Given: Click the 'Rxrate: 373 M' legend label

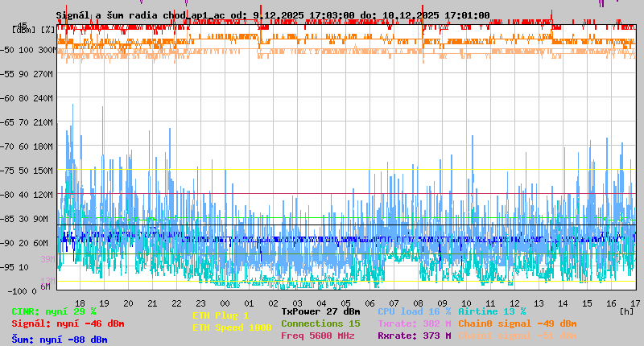Looking at the screenshot, I should click(x=415, y=336).
